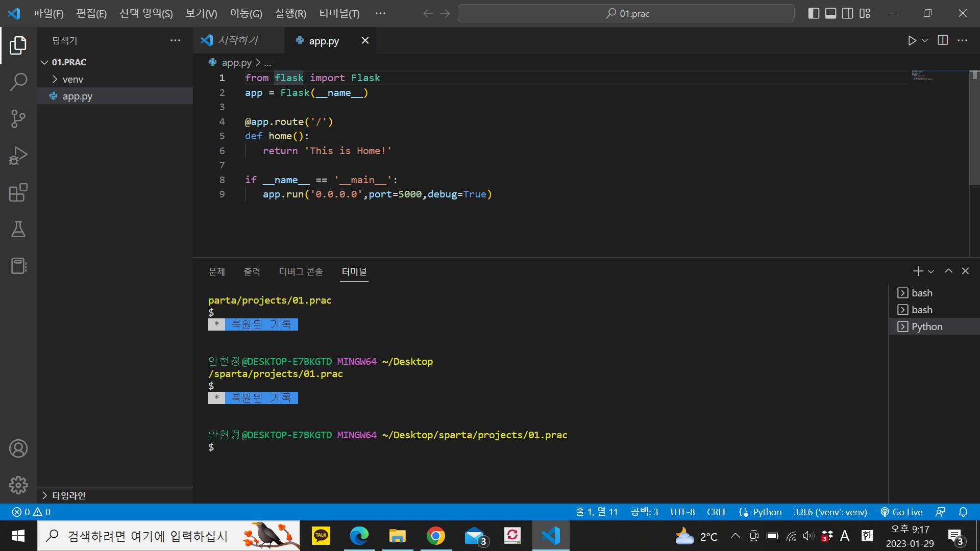Open the Accounts menu icon

pos(18,448)
